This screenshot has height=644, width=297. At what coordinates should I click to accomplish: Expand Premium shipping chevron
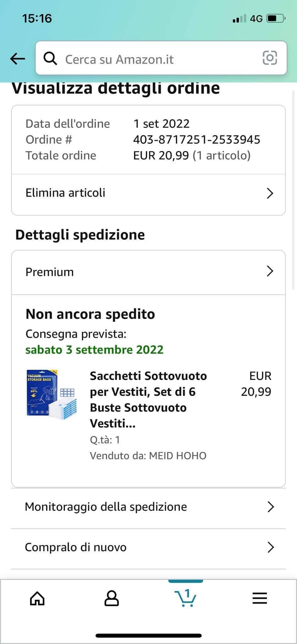(270, 271)
